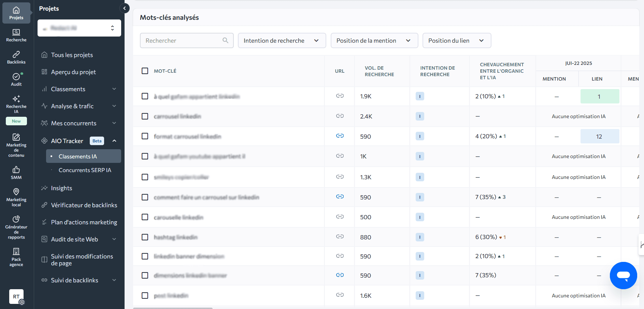The height and width of the screenshot is (309, 644).
Task: Open the blue chat support bubble
Action: coord(623,275)
